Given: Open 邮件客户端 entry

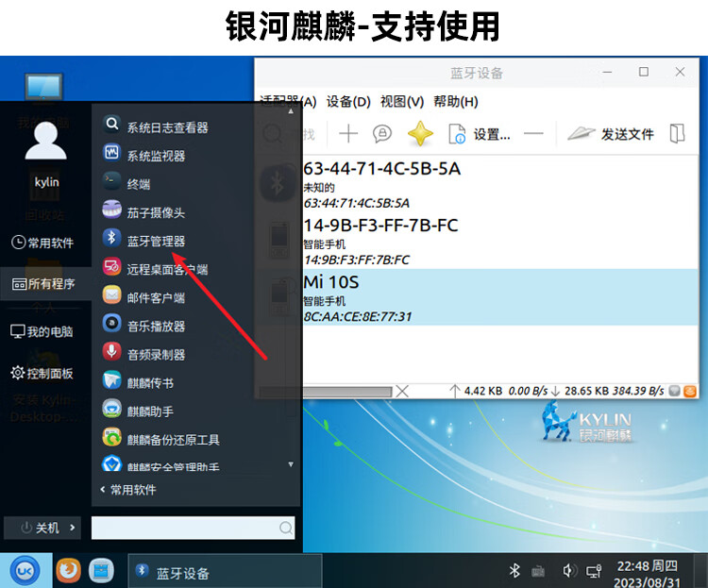Looking at the screenshot, I should (x=144, y=297).
